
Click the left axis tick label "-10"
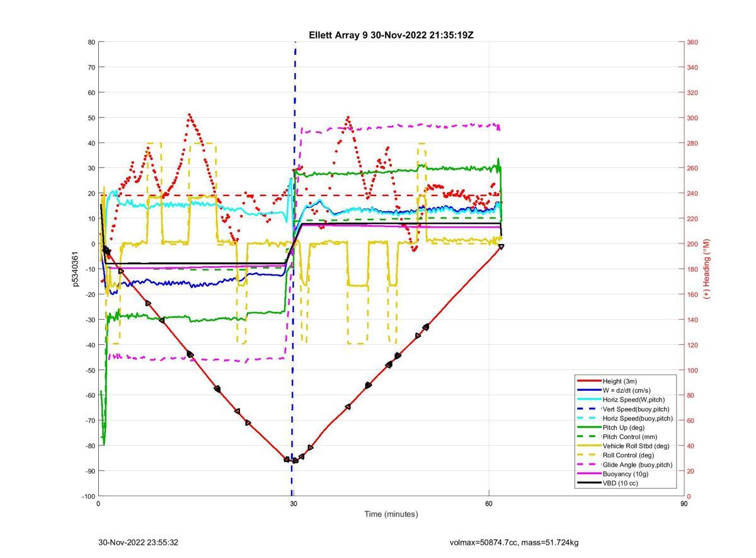[90, 269]
